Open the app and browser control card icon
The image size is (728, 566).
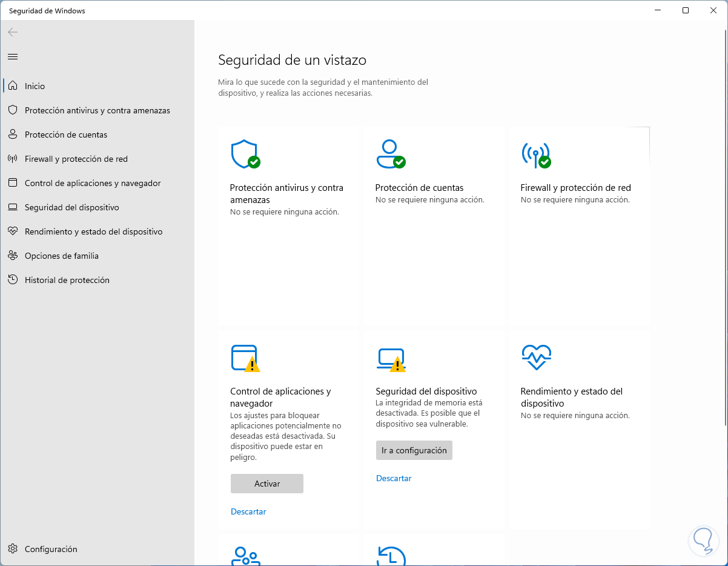pyautogui.click(x=245, y=358)
